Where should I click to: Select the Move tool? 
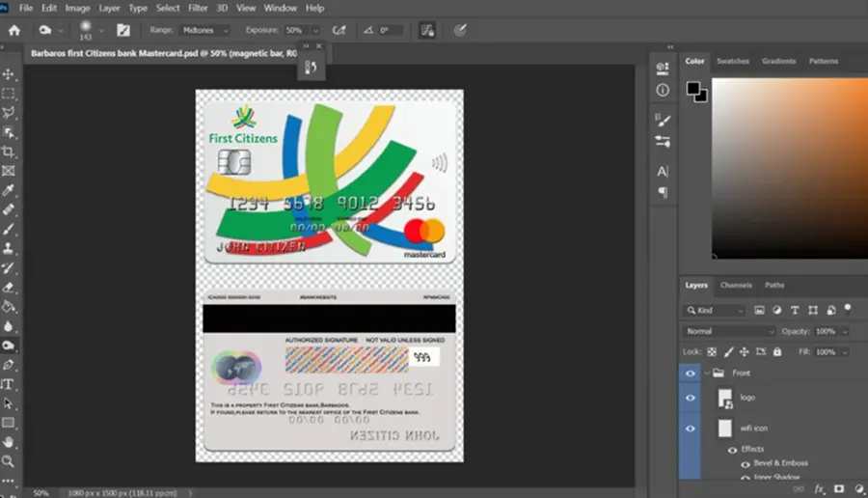pyautogui.click(x=9, y=74)
